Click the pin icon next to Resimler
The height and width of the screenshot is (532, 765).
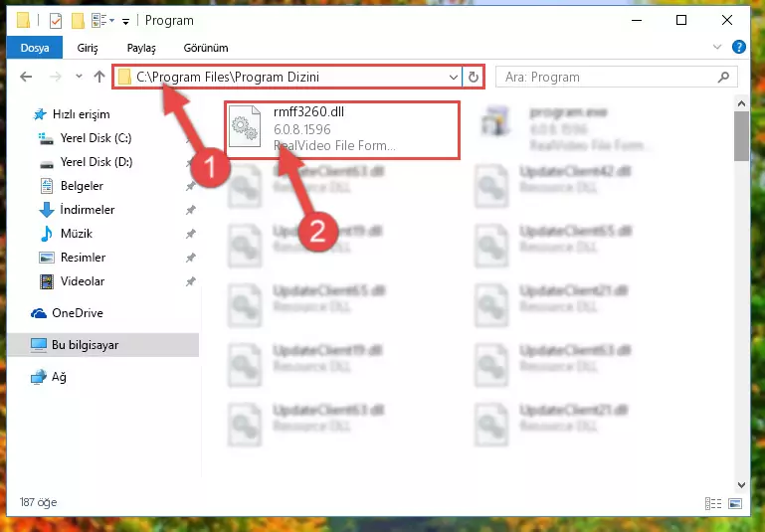coord(190,258)
